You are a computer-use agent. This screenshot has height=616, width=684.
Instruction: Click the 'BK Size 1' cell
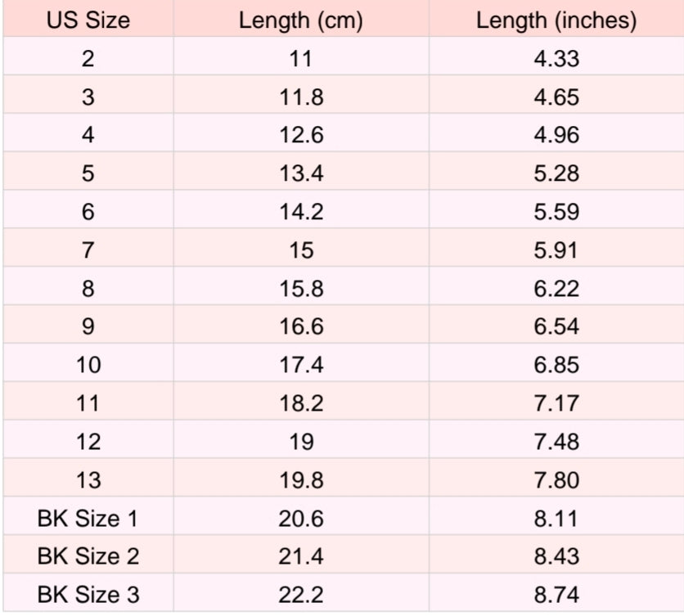click(x=88, y=518)
